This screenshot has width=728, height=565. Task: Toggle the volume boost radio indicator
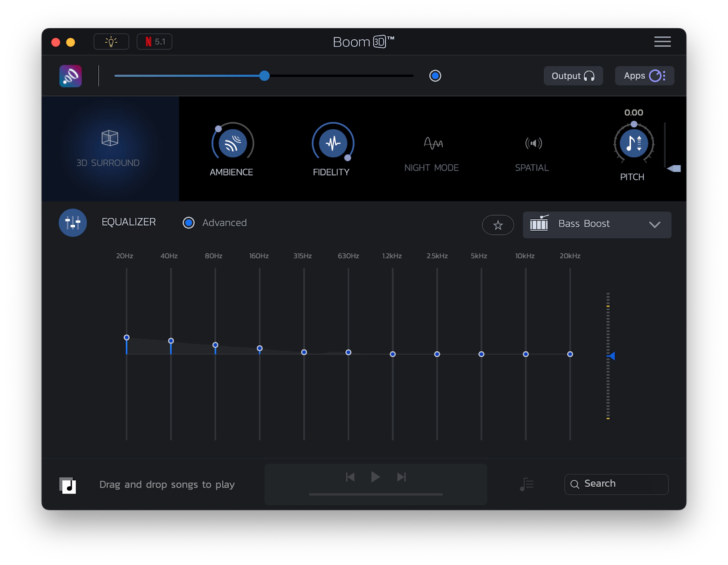click(435, 76)
